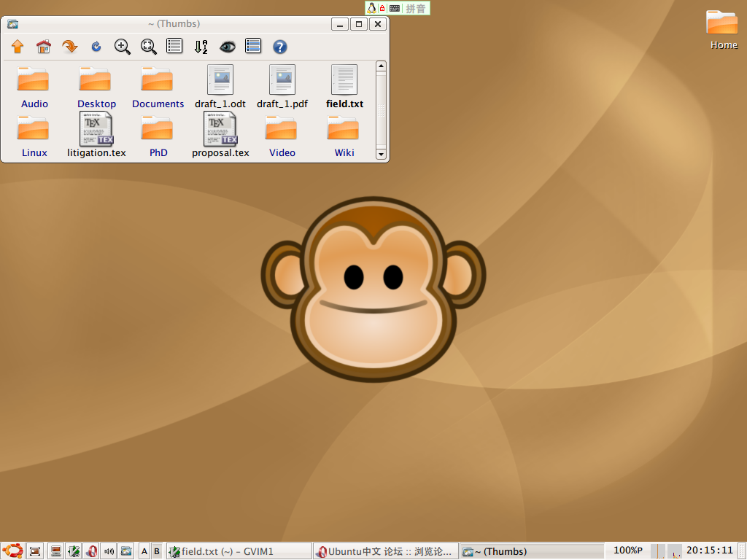747x560 pixels.
Task: Click the 100%P battery indicator
Action: tap(628, 550)
